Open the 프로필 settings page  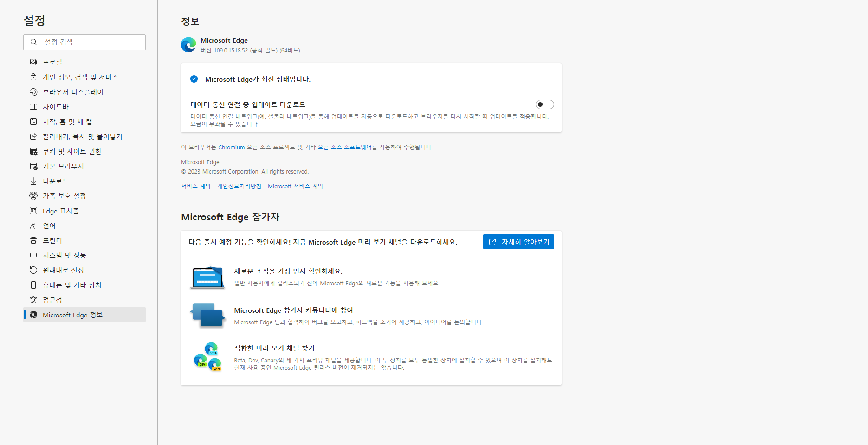pyautogui.click(x=84, y=62)
